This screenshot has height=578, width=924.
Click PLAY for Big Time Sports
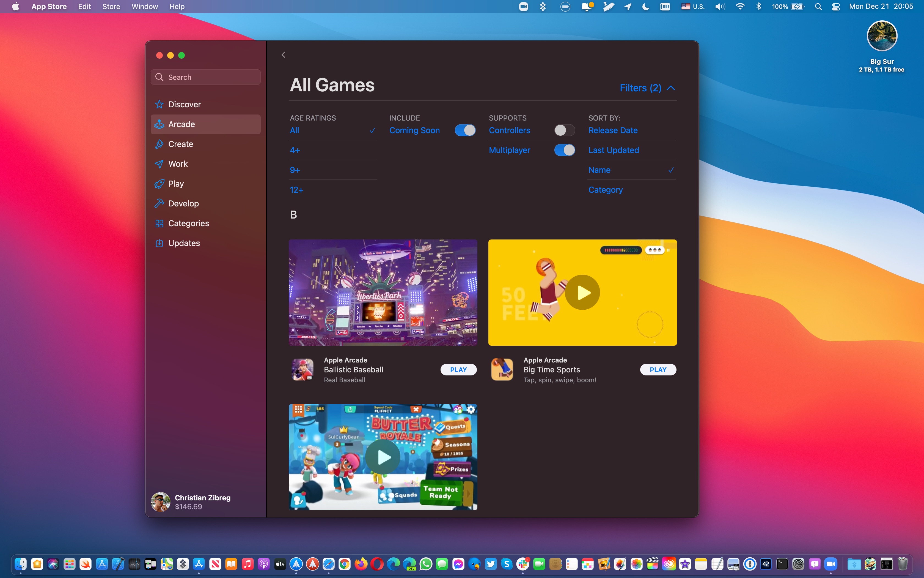coord(658,370)
